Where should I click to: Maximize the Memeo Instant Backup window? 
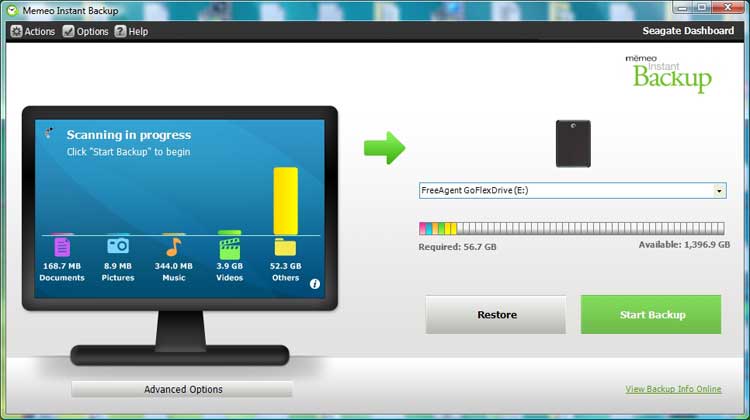(x=702, y=8)
